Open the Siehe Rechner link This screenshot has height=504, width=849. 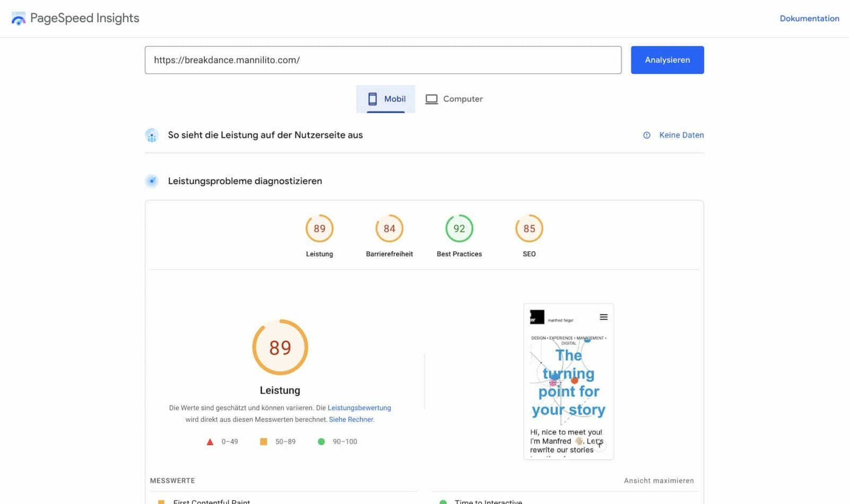351,420
